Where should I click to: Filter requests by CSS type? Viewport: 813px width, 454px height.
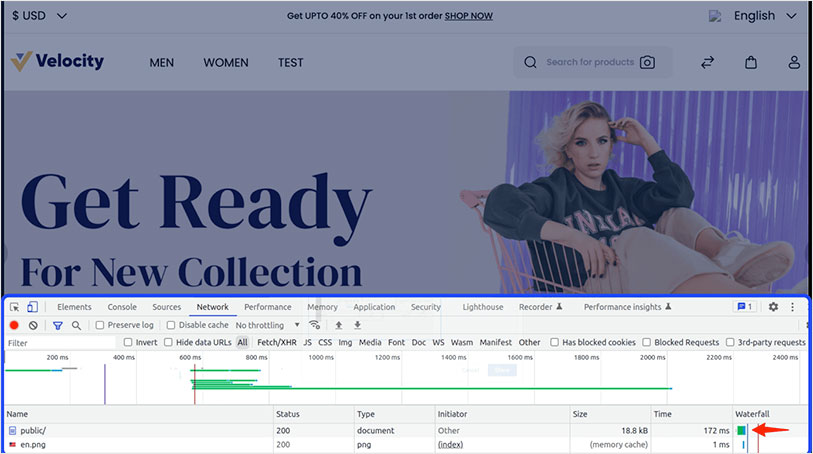pyautogui.click(x=325, y=343)
